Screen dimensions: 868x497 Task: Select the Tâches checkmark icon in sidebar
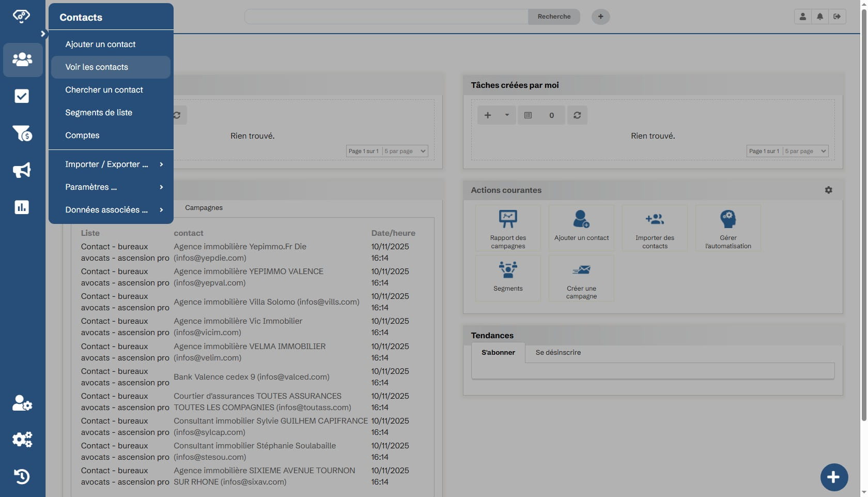point(22,96)
